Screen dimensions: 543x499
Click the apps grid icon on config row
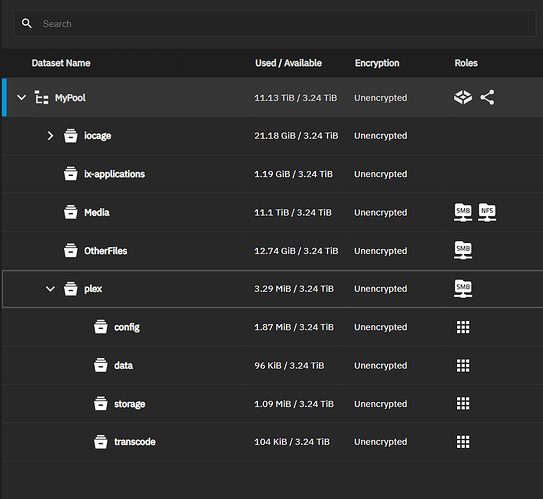(x=463, y=327)
